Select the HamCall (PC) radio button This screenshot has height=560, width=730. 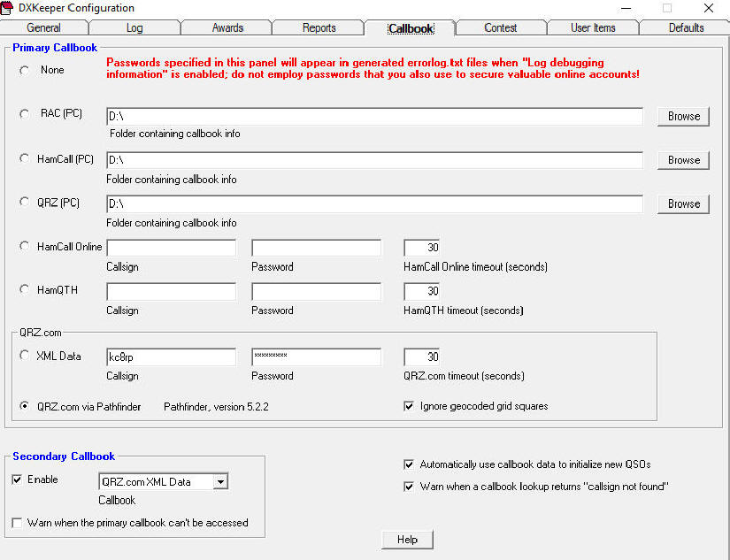[x=24, y=158]
